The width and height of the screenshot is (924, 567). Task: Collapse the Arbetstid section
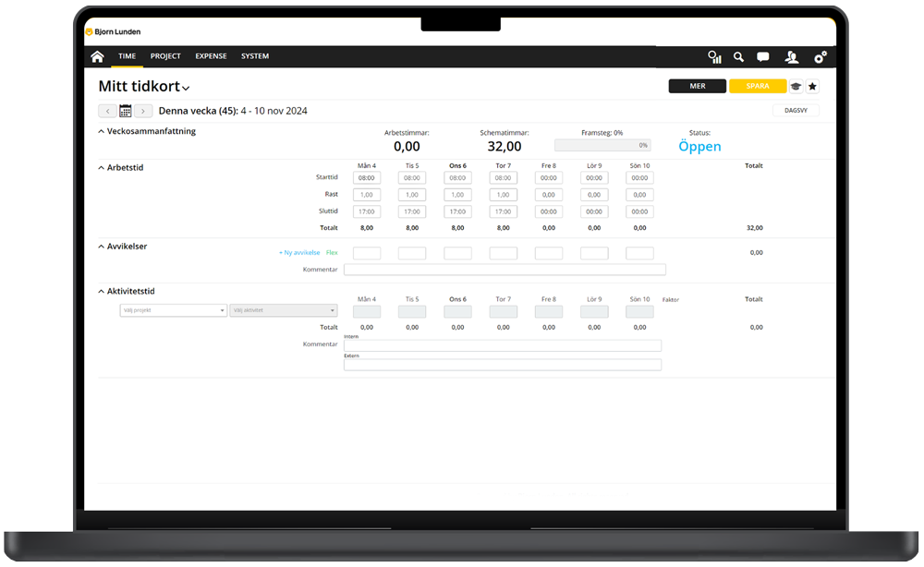click(102, 168)
